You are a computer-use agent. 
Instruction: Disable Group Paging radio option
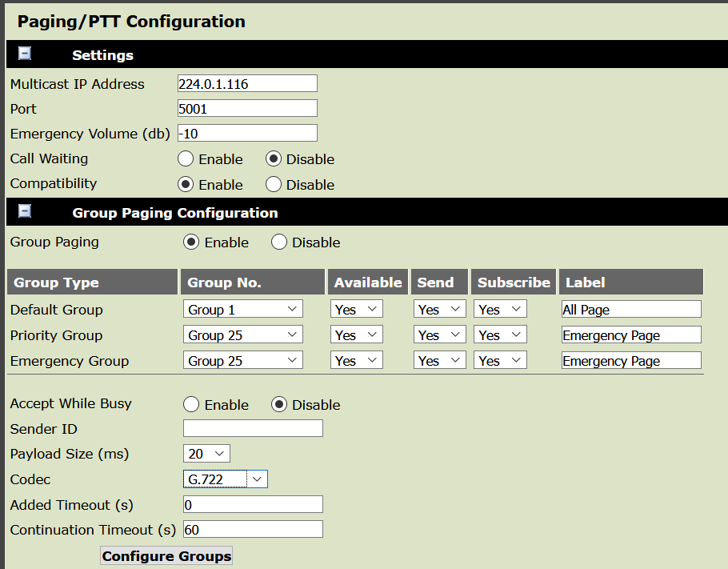pos(279,242)
